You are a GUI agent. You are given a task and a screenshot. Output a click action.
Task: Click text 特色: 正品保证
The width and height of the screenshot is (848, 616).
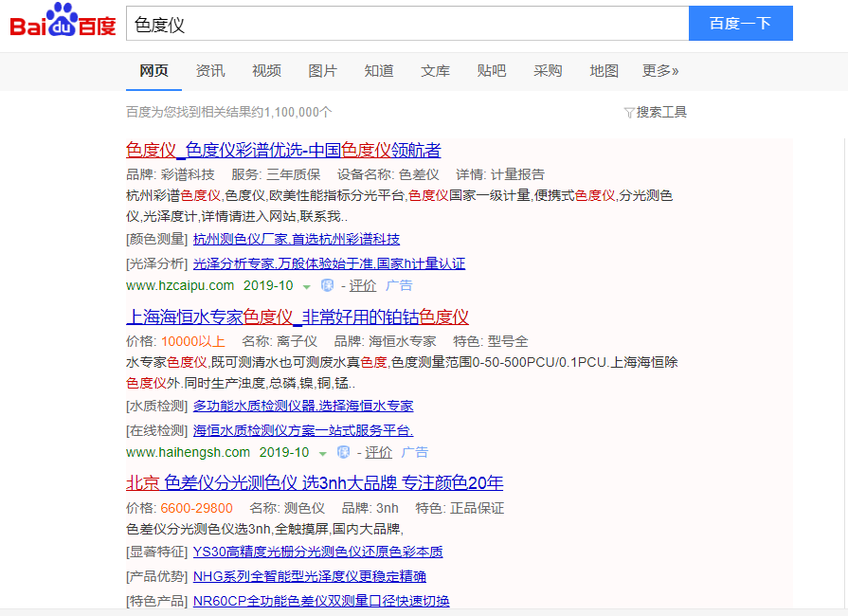[460, 508]
